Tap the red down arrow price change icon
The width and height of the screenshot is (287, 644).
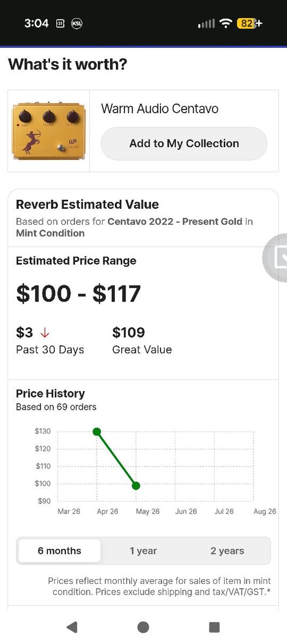click(x=45, y=333)
